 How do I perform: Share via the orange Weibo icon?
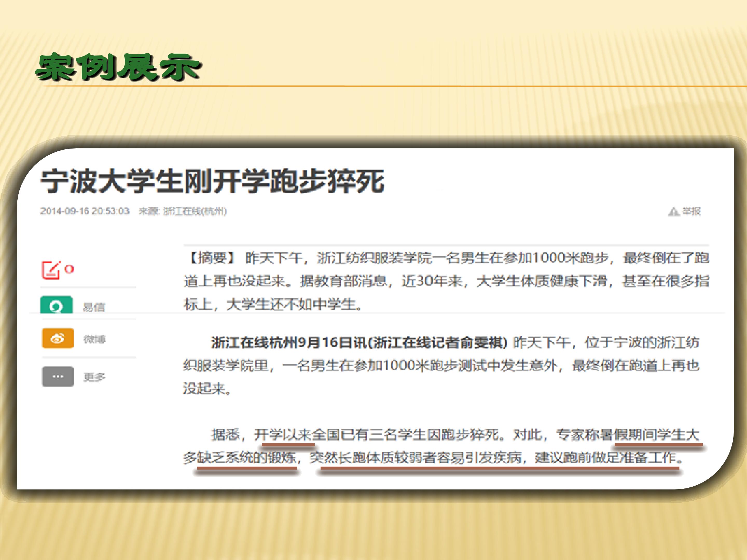pos(58,338)
